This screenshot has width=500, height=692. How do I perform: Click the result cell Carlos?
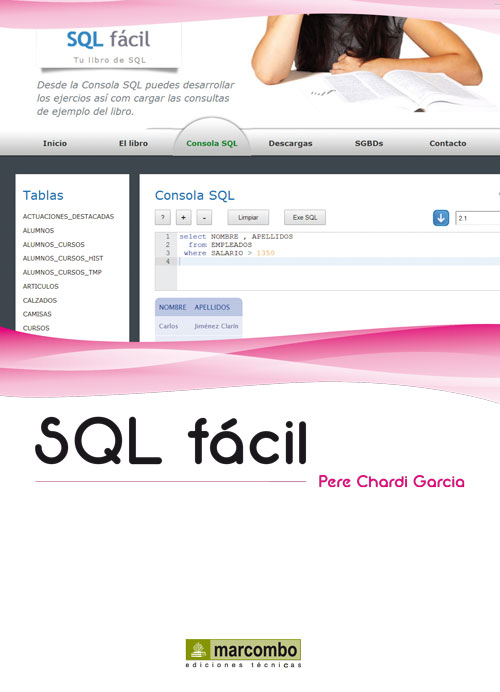[168, 326]
